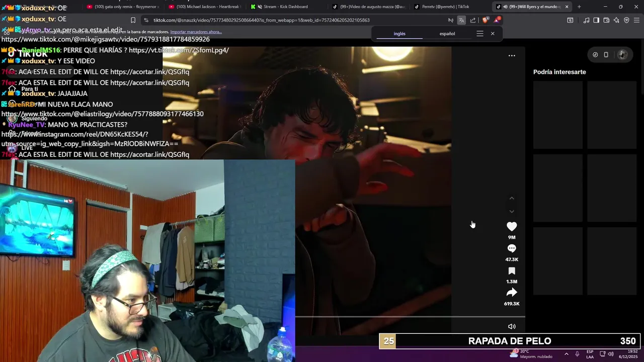Open the taskbar network icon
Screen dimensions: 644x362
point(602,354)
